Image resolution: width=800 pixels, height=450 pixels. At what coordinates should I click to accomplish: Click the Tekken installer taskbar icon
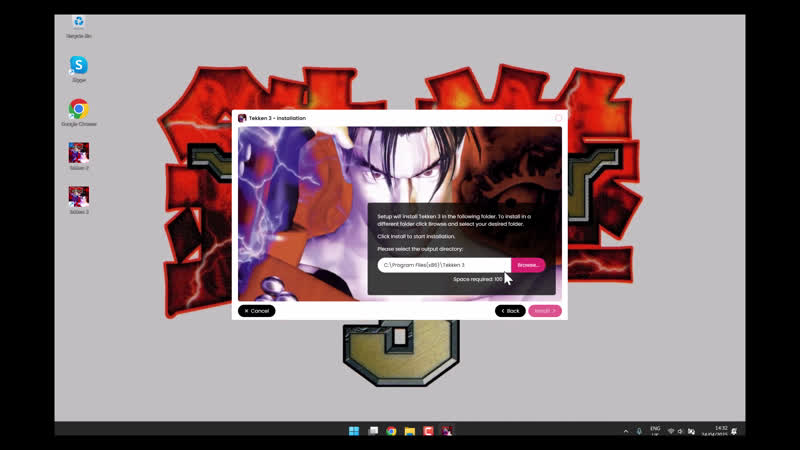pyautogui.click(x=446, y=431)
